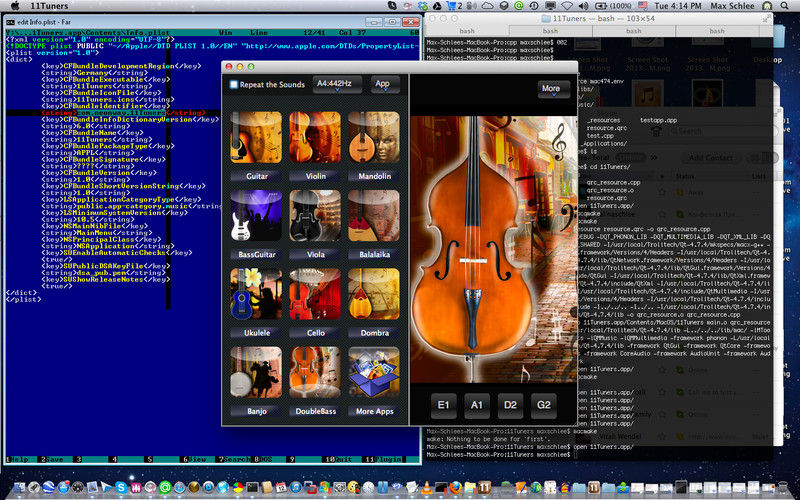Click 2Save in Far bottom bar
Image resolution: width=800 pixels, height=500 pixels.
pyautogui.click(x=52, y=459)
